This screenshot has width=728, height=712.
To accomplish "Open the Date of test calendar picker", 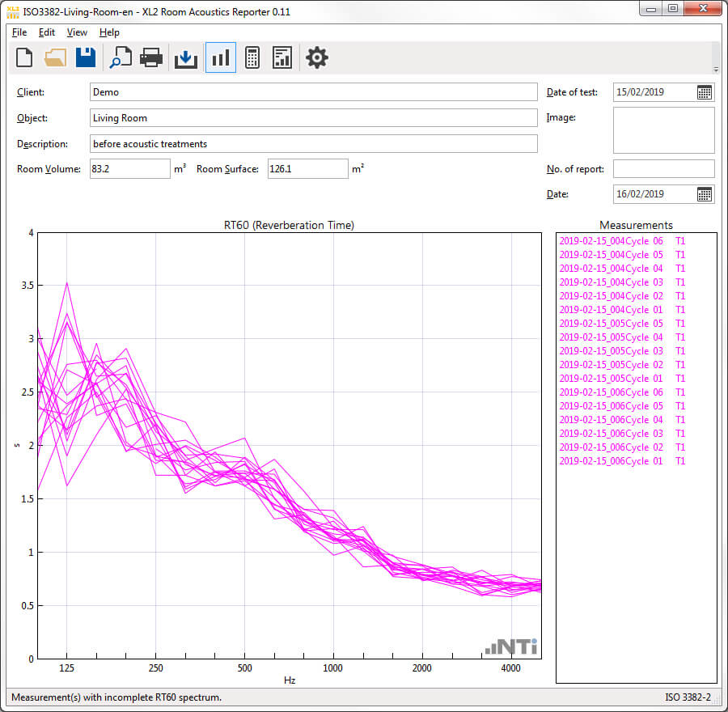I will point(705,92).
